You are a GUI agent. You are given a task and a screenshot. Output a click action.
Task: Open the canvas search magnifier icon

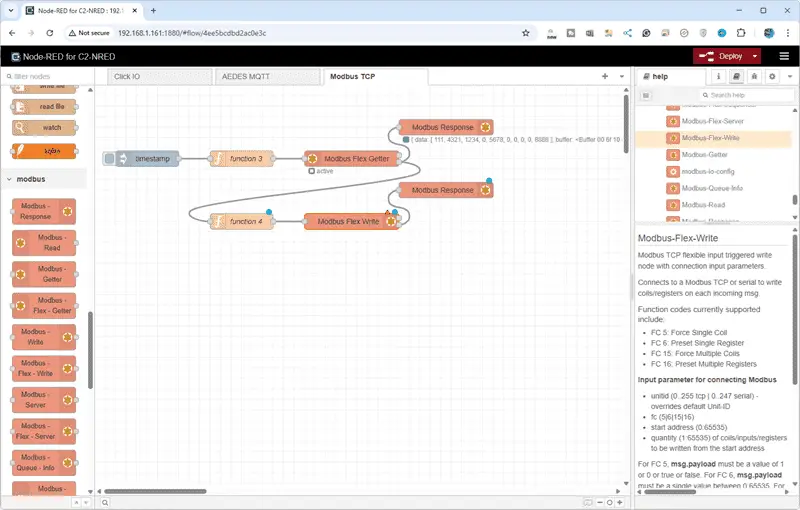(105, 503)
